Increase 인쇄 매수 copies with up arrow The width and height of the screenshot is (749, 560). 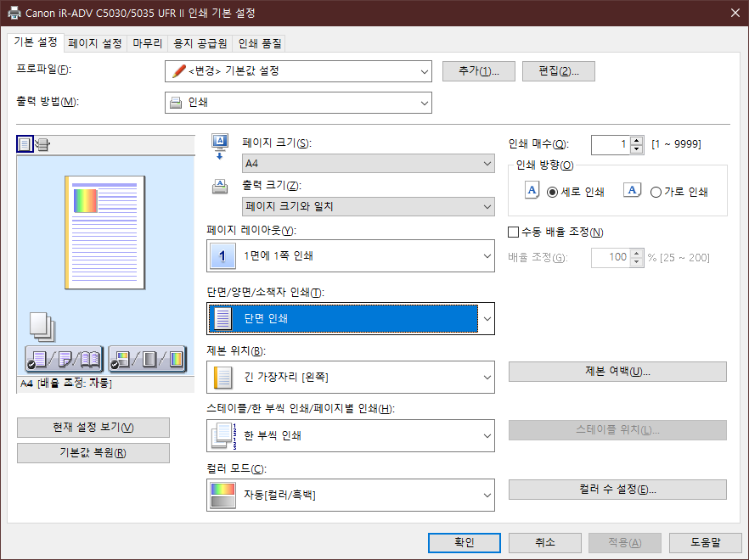636,140
